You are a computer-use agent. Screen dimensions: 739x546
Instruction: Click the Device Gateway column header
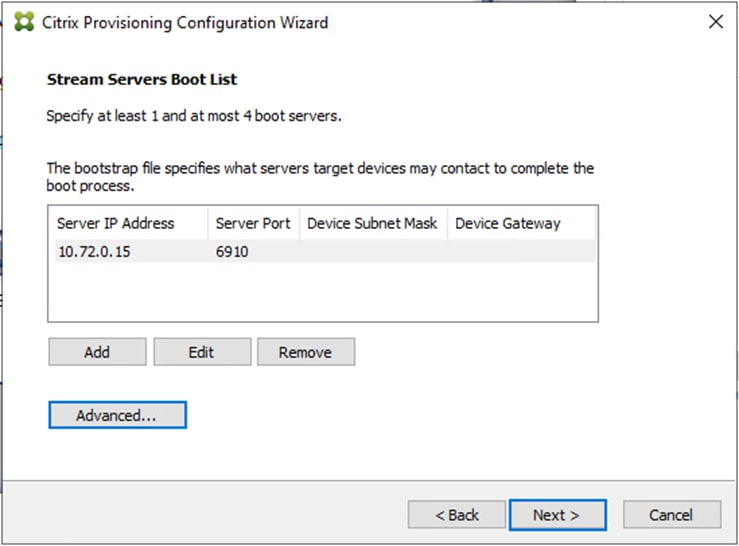tap(521, 223)
